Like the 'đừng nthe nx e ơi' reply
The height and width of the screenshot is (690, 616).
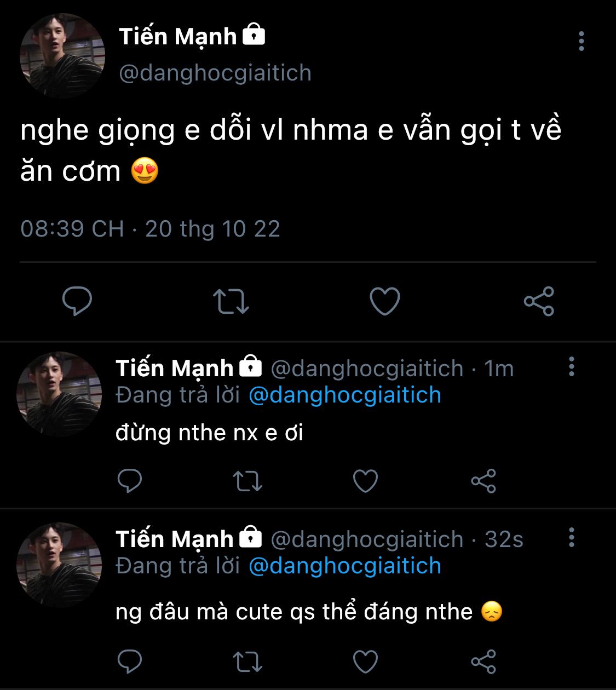click(365, 481)
